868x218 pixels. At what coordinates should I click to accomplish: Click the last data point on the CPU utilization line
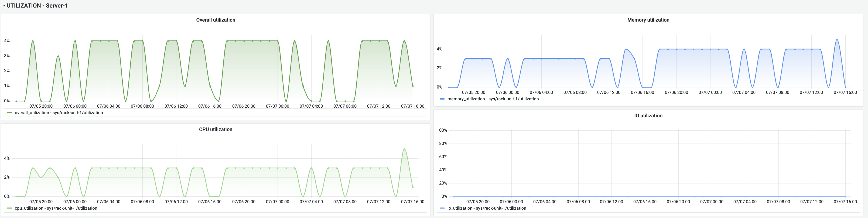(x=413, y=187)
